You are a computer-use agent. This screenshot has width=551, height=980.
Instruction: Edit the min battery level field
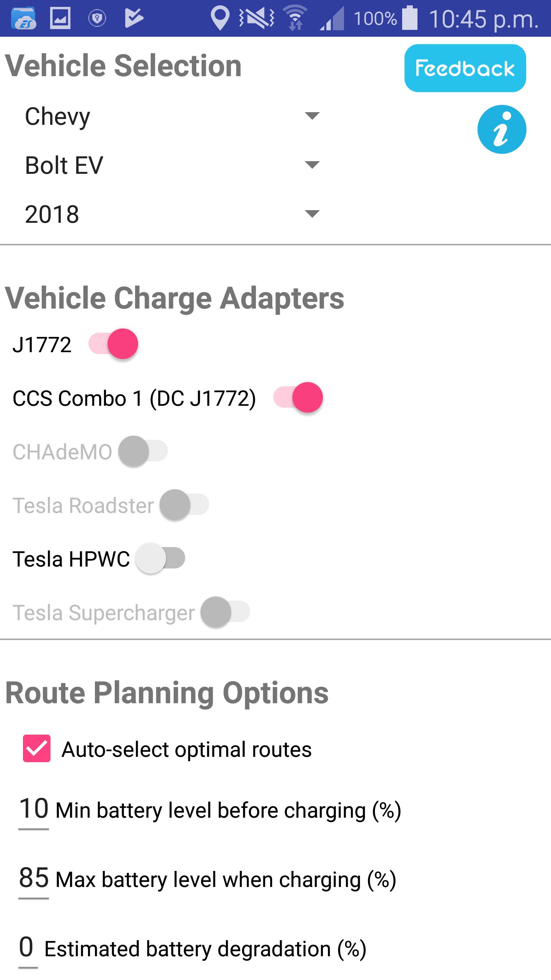click(x=34, y=809)
